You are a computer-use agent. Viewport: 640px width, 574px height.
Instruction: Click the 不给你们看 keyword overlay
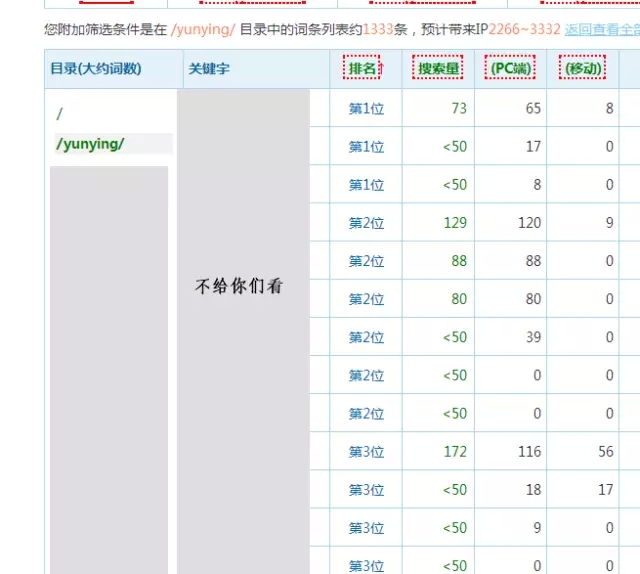pyautogui.click(x=239, y=286)
